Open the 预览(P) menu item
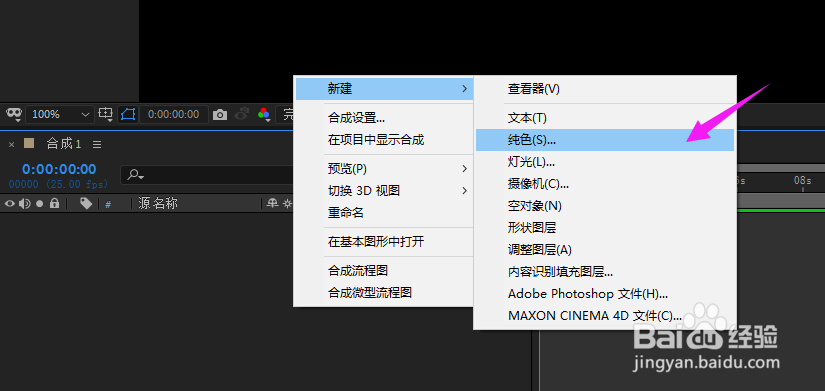825x391 pixels. pos(384,169)
